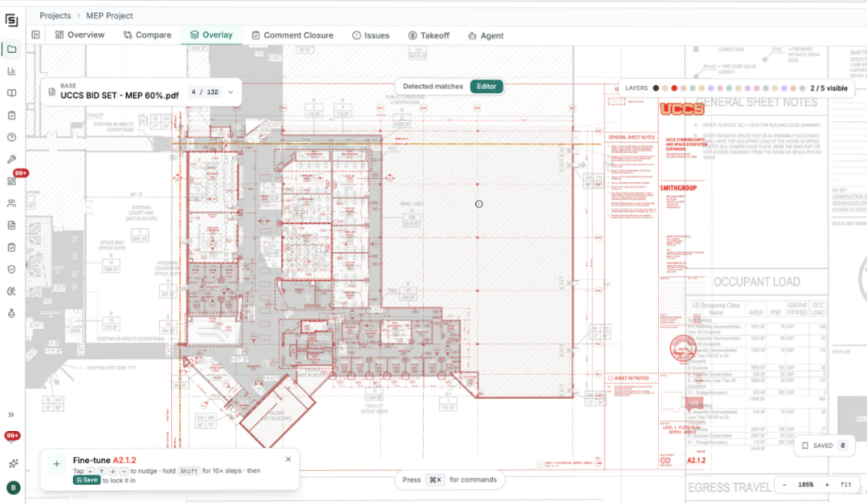Click the SAVED 0 button
Screen dimensions: 867x504
tap(824, 445)
